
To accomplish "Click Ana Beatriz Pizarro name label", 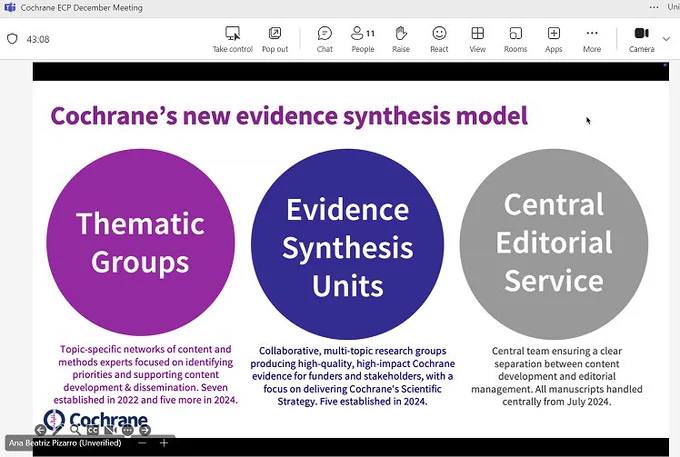I will [x=65, y=443].
